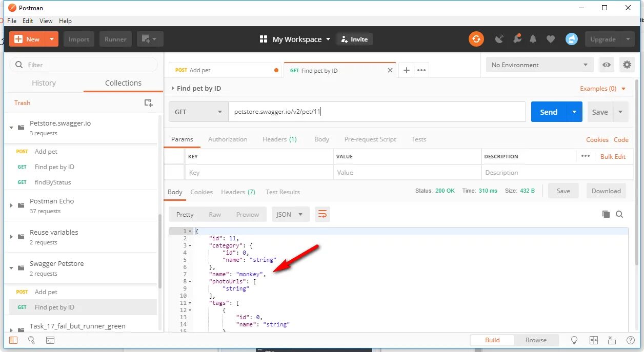Close the Find pet by ID tab
Viewport: 644px width, 352px height.
[390, 70]
